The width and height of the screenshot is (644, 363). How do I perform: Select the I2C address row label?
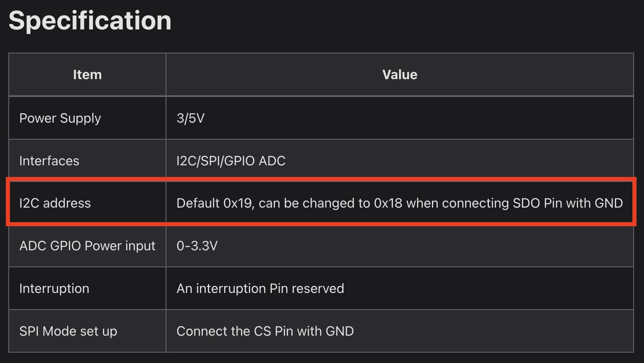55,203
